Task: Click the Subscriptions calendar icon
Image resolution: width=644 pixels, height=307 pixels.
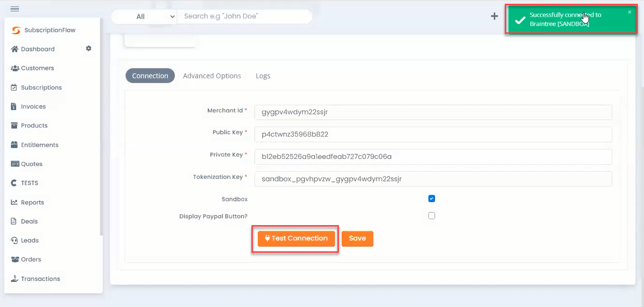Action: point(14,88)
